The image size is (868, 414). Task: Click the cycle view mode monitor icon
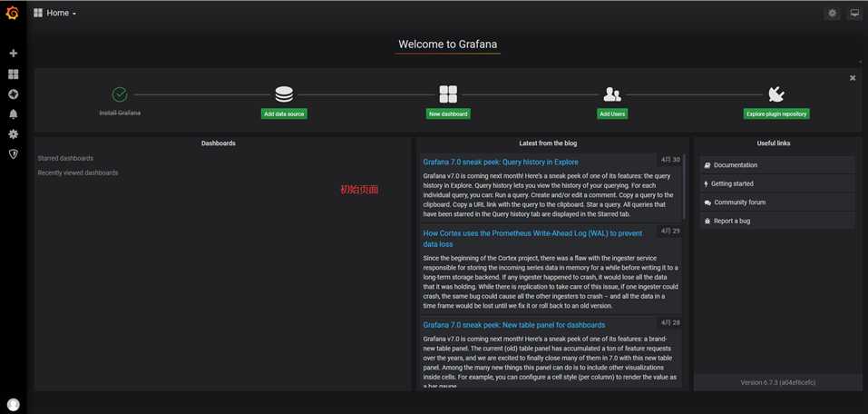click(x=854, y=14)
